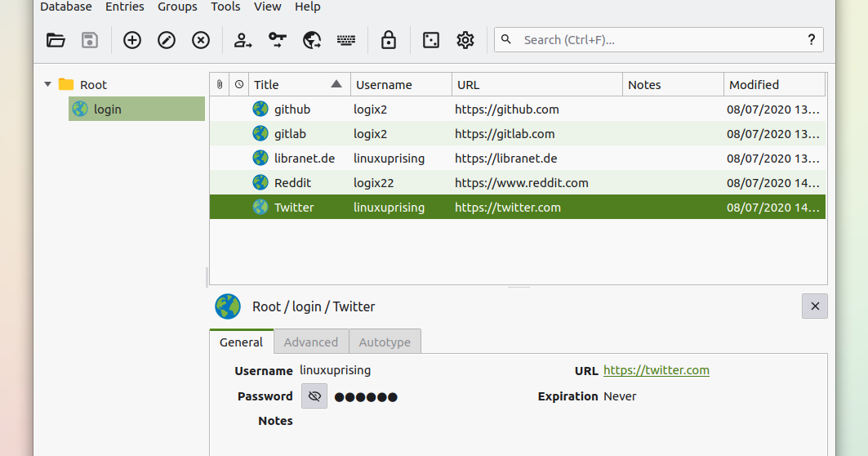Screen dimensions: 868x456
Task: Delete entry using the X circle icon
Action: [x=201, y=40]
